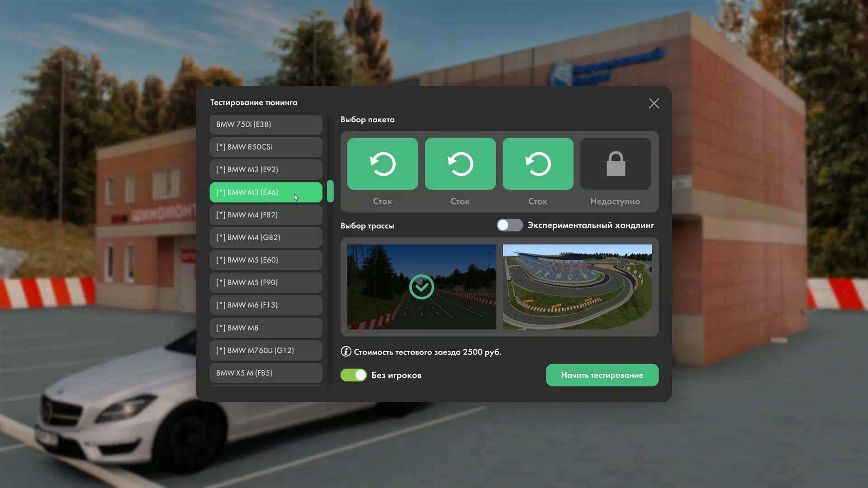Choose the forest highway track thumbnail

tap(422, 287)
